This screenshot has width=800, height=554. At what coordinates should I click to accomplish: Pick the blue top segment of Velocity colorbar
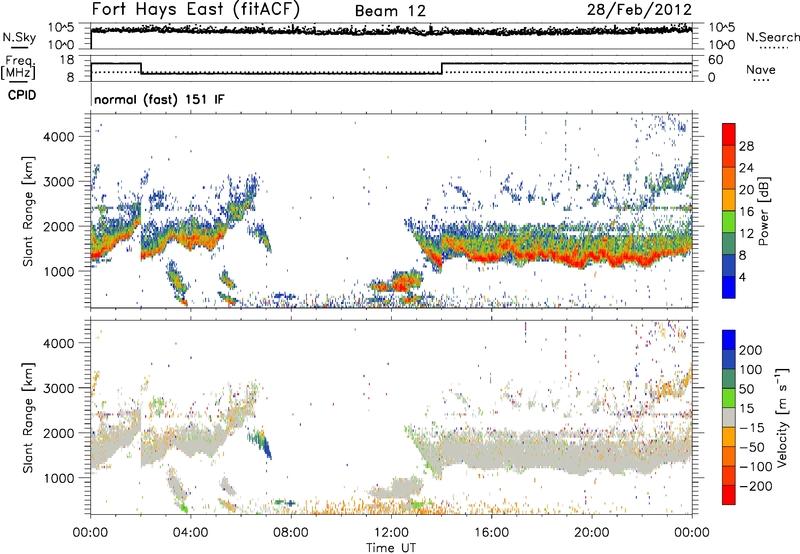point(729,340)
